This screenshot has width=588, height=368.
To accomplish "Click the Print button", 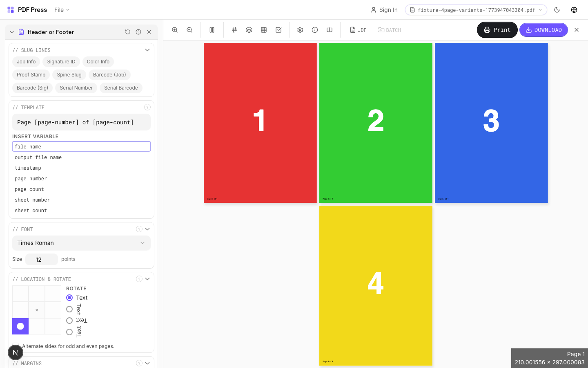I will coord(497,30).
